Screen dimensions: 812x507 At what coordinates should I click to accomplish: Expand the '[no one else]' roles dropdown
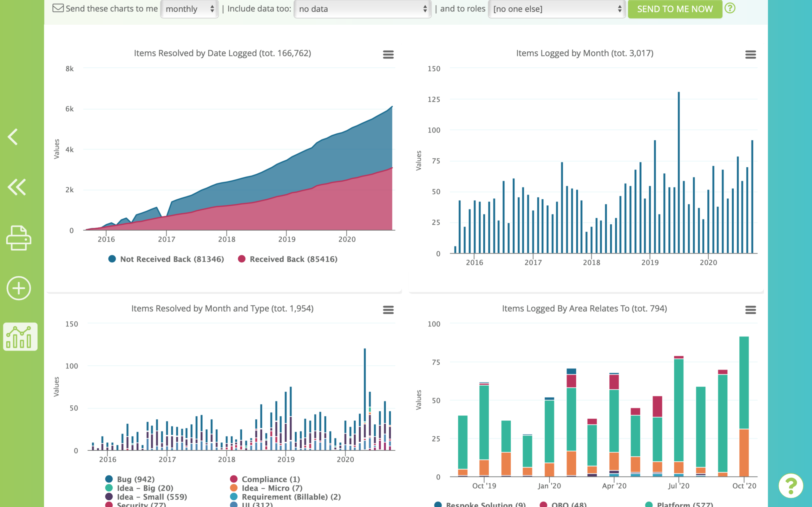(557, 9)
